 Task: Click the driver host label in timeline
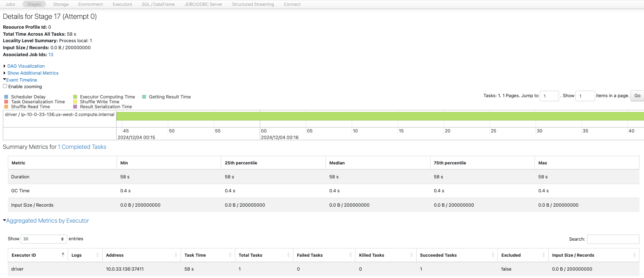tap(60, 114)
